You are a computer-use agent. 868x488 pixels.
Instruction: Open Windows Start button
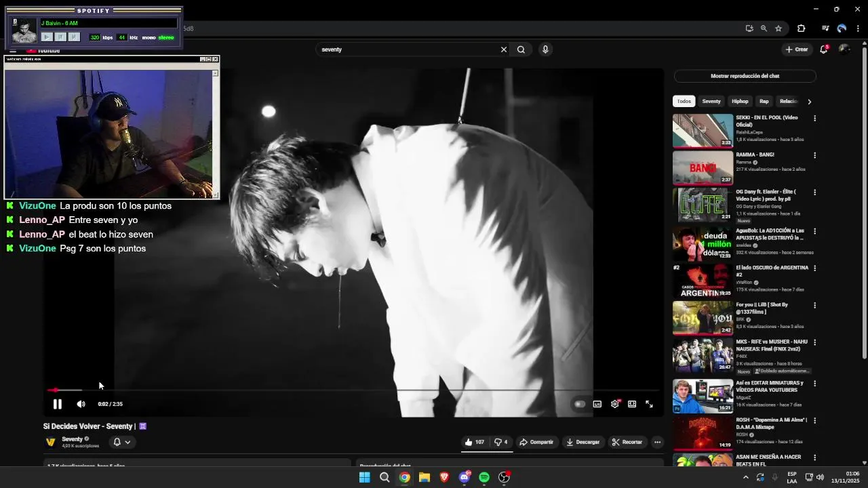click(x=365, y=477)
